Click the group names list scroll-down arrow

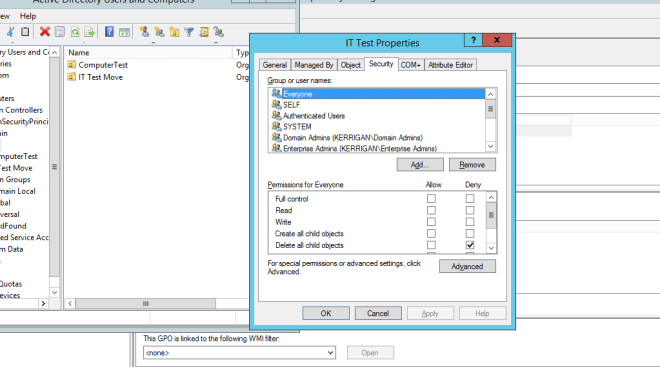(490, 146)
